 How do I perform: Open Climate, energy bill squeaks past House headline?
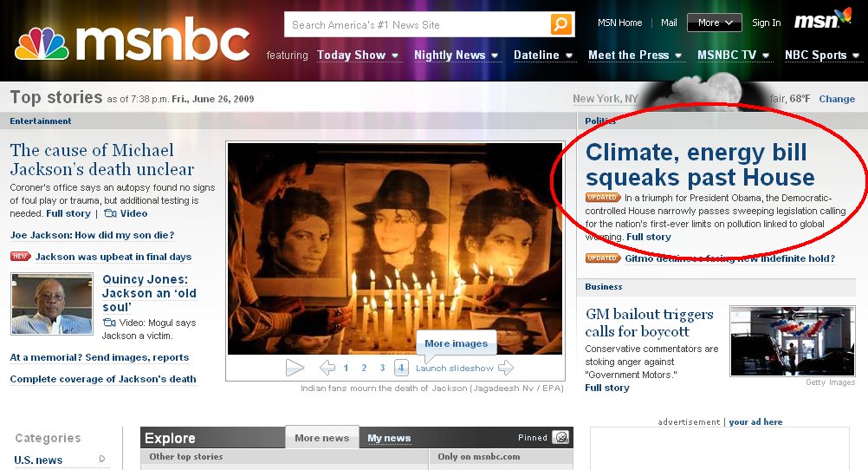[700, 165]
